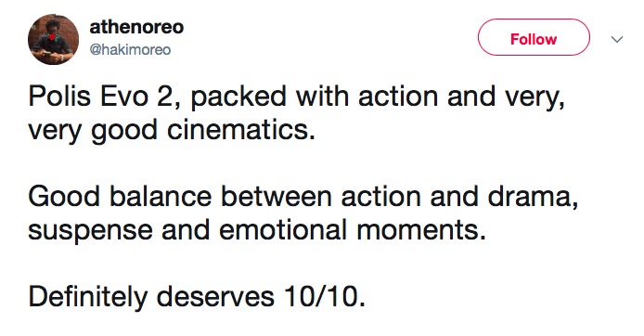
Task: Click the word 'action' in the first line
Action: point(398,97)
